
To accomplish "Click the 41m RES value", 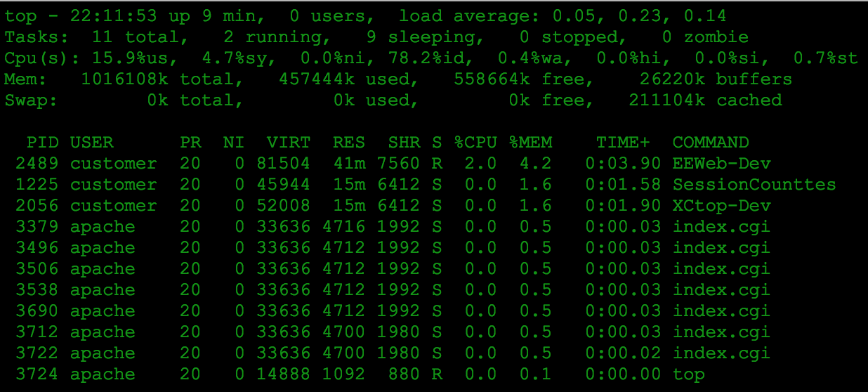I will coord(348,163).
